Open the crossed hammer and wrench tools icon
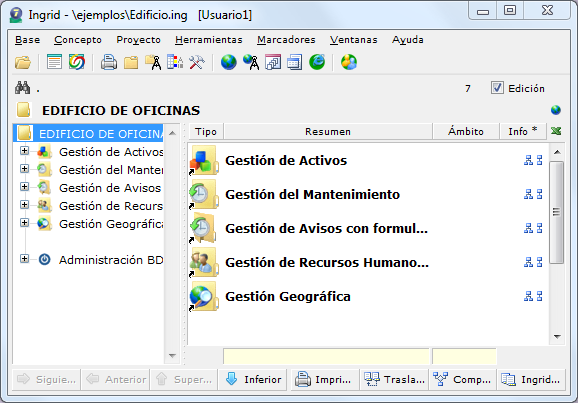This screenshot has height=403, width=578. [197, 62]
